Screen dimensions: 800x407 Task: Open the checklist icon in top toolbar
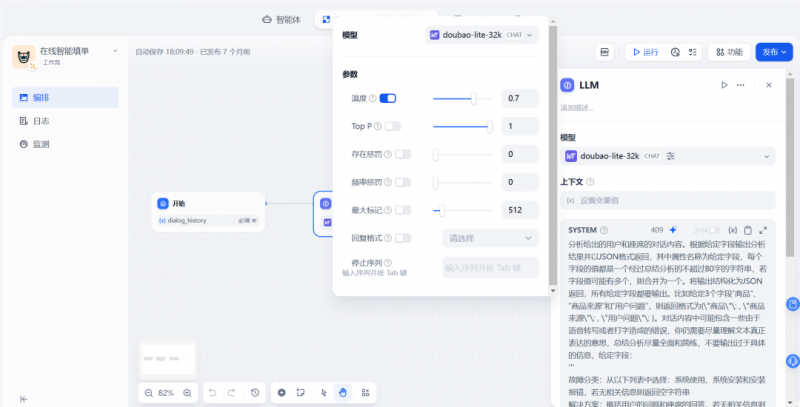pos(692,52)
